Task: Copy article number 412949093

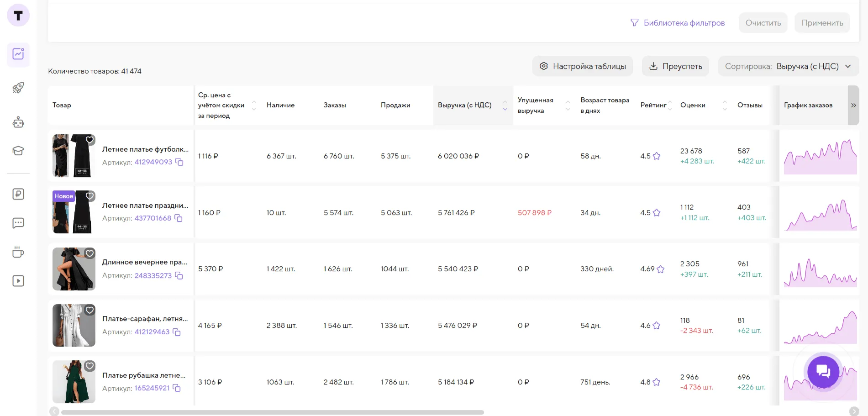Action: click(179, 162)
